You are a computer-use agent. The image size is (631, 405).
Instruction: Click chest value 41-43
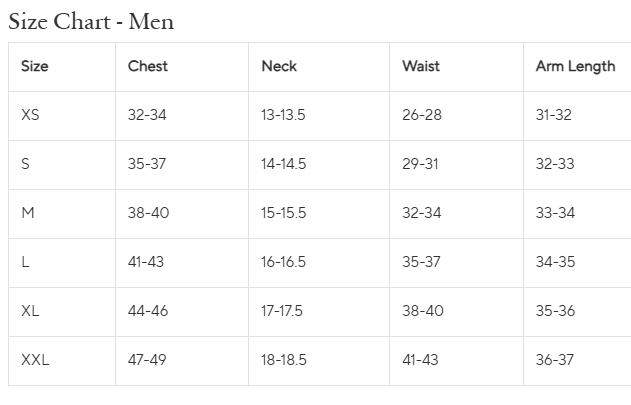pyautogui.click(x=146, y=262)
